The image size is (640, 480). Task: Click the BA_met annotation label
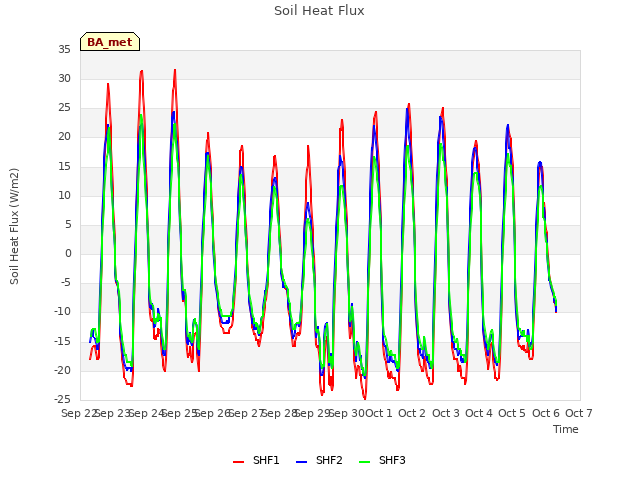(110, 42)
